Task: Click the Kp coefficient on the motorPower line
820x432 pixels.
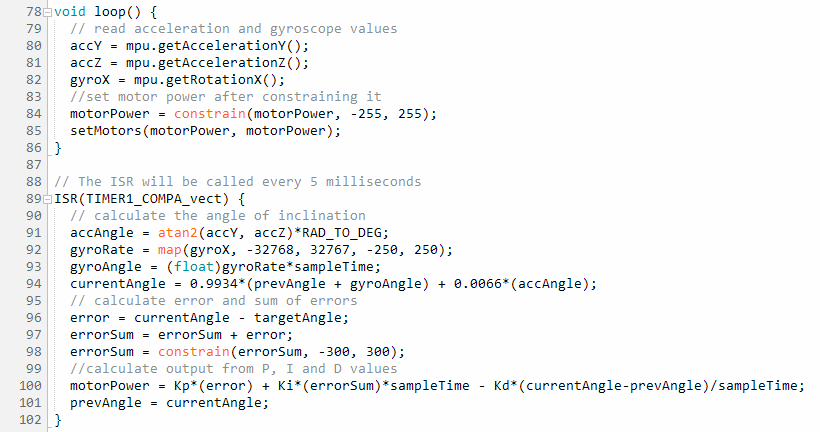Action: 169,385
